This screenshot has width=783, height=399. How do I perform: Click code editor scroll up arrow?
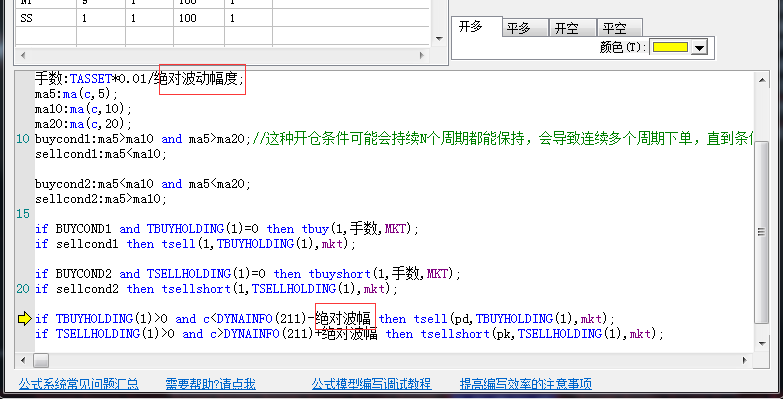coord(762,80)
